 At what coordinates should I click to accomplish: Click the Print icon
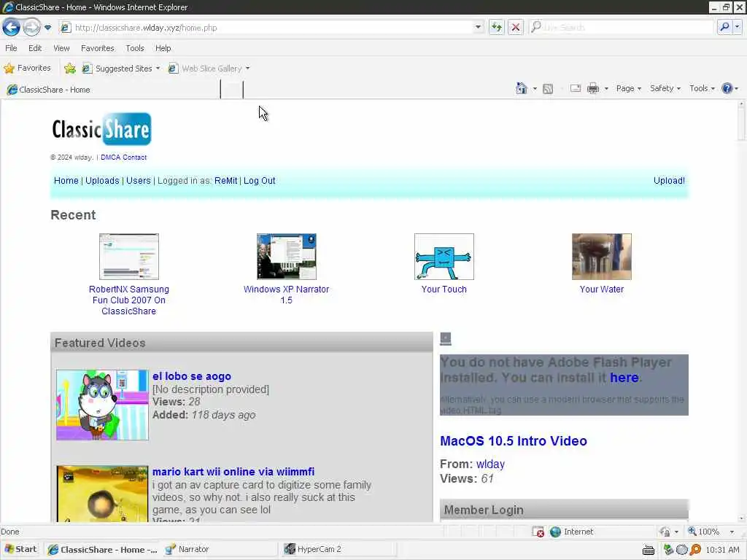[593, 88]
